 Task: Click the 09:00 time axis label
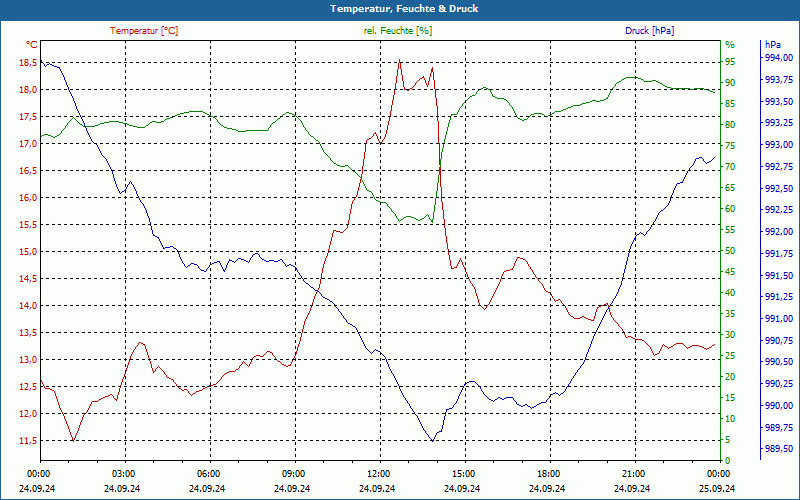292,474
